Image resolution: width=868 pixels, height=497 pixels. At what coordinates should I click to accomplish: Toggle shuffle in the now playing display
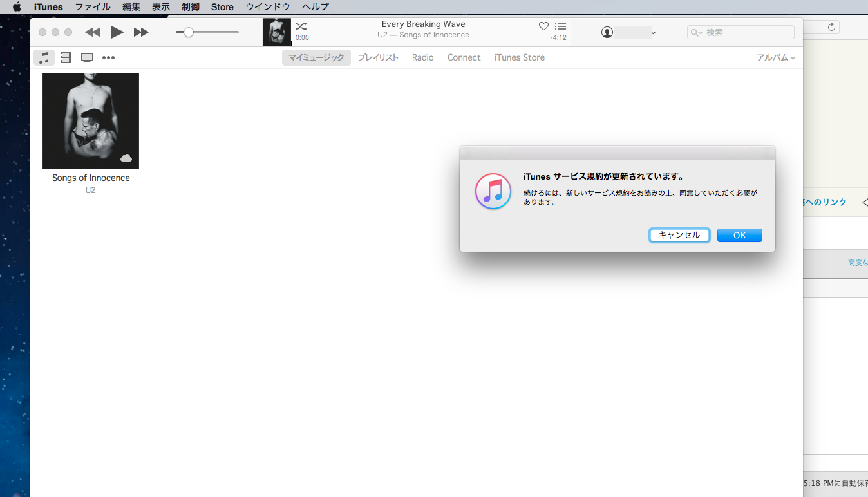[301, 26]
